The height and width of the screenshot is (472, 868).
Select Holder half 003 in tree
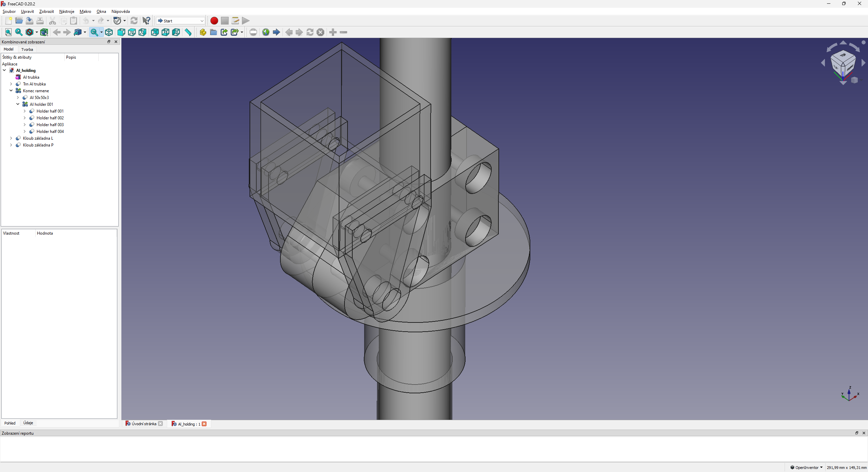coord(50,124)
